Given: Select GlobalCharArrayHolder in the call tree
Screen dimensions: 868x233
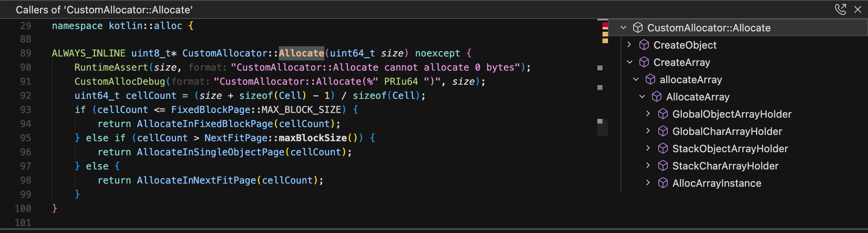Looking at the screenshot, I should click(x=727, y=131).
